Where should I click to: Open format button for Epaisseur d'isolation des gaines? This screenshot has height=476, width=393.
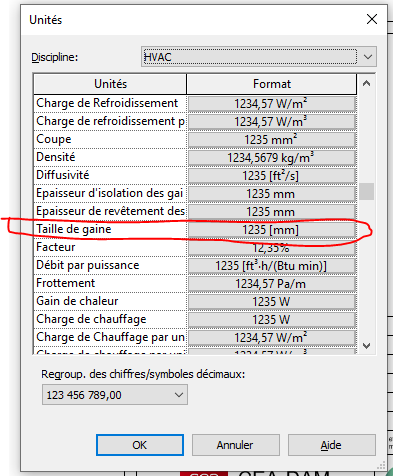271,194
